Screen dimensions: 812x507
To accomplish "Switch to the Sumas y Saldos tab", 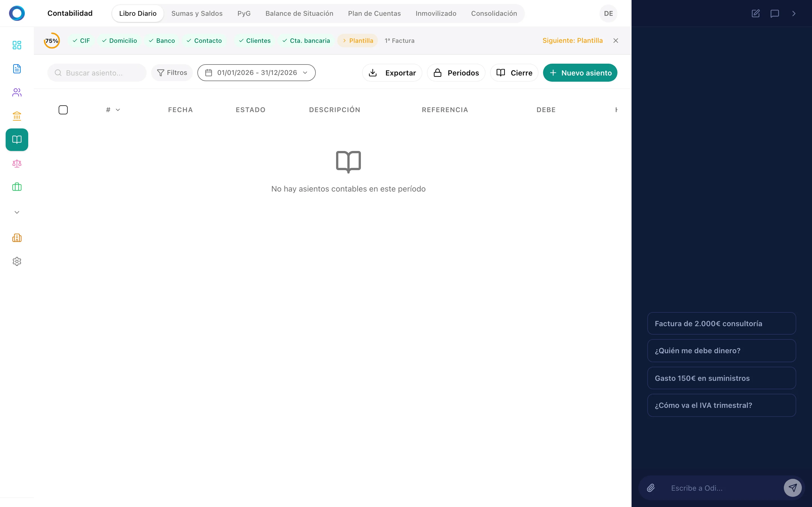I will [x=197, y=14].
